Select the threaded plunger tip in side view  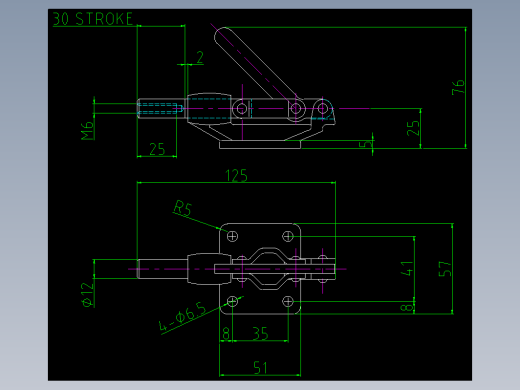[161, 108]
